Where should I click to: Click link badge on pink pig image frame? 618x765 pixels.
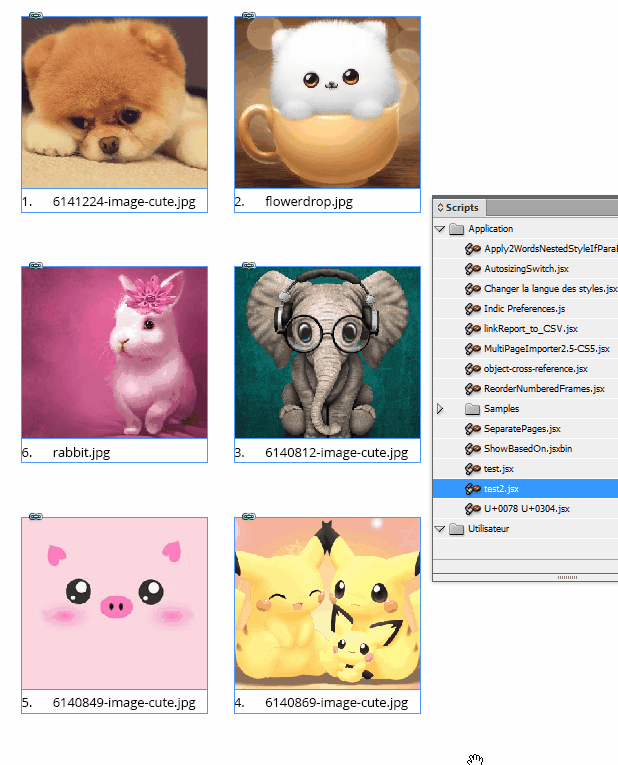(36, 516)
